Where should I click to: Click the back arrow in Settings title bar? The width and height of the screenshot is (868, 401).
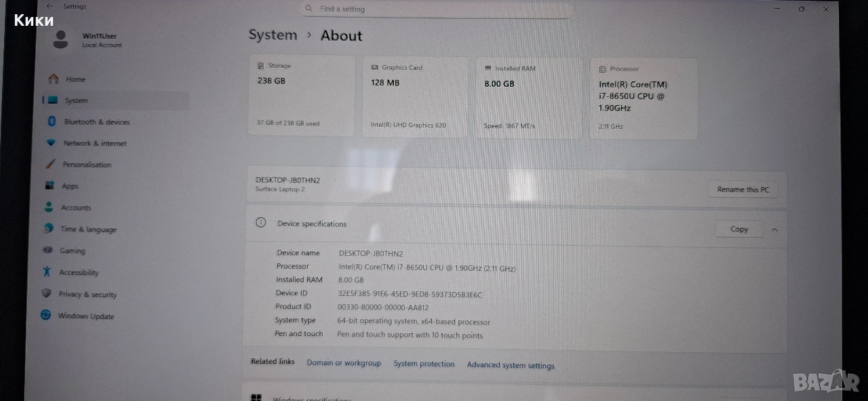50,6
